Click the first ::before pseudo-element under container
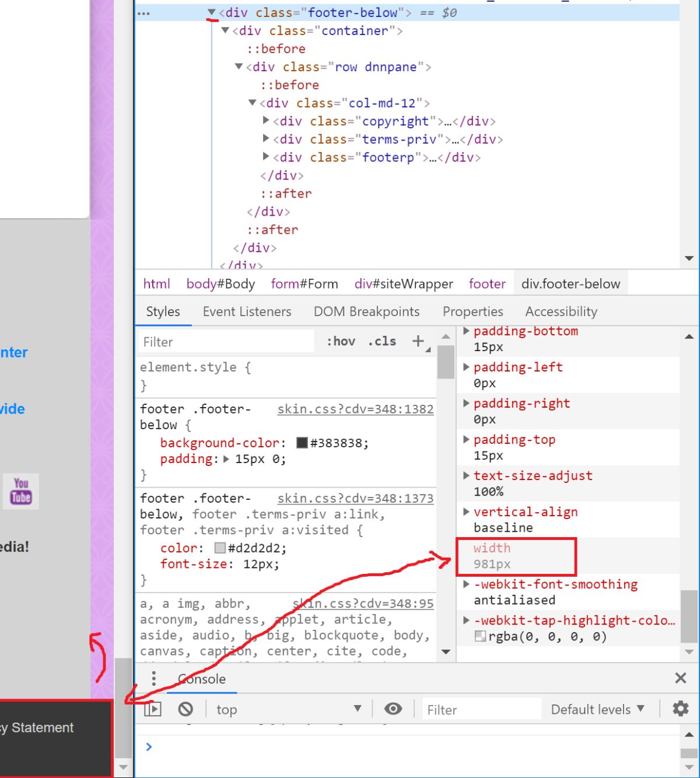Viewport: 700px width, 778px height. [x=276, y=48]
